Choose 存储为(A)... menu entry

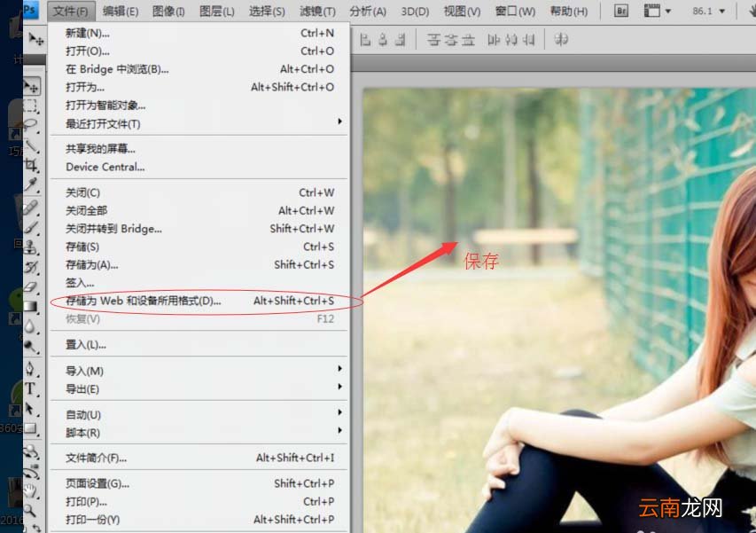(199, 264)
